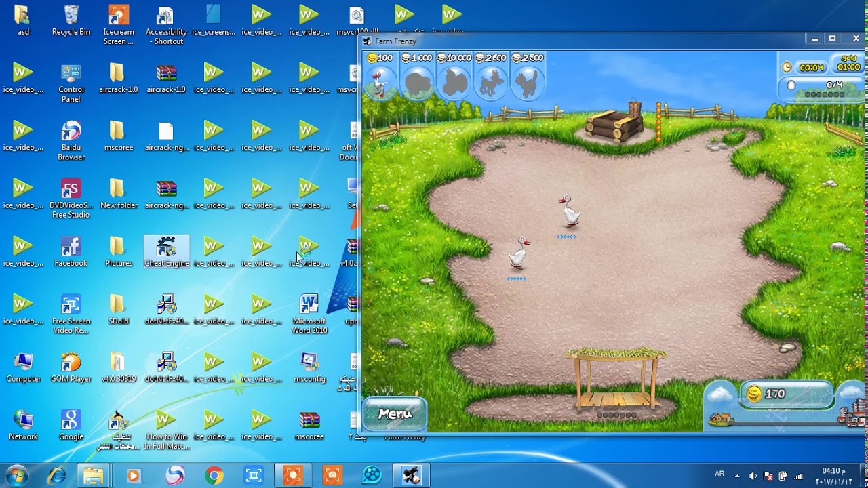Open the film reel app on taskbar

click(372, 475)
